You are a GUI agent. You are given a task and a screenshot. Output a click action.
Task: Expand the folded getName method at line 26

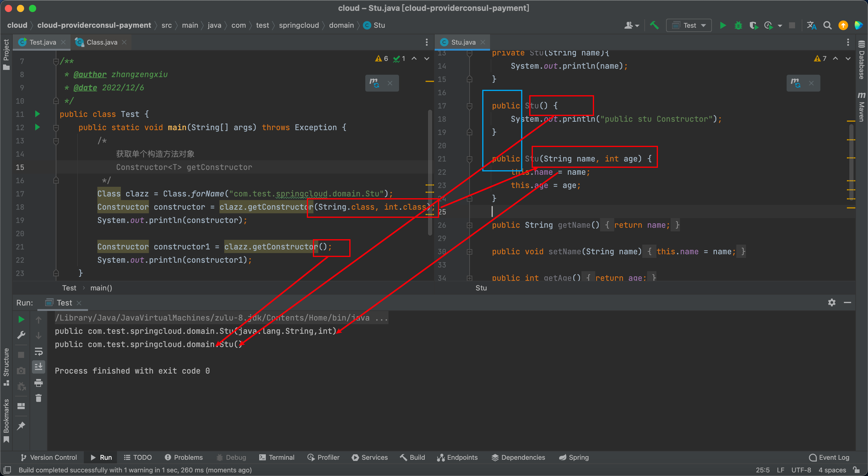[x=469, y=225]
